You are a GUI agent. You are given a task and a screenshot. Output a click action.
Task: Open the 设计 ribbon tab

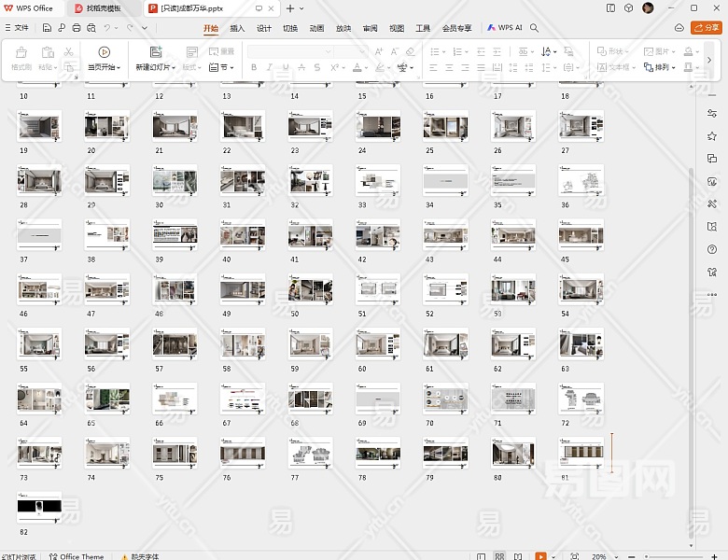pos(264,28)
